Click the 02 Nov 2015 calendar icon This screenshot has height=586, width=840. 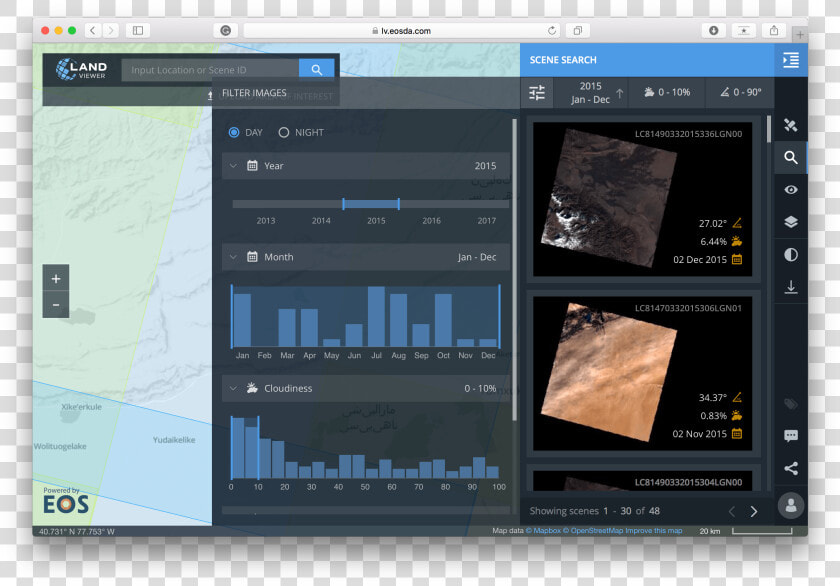click(x=737, y=433)
